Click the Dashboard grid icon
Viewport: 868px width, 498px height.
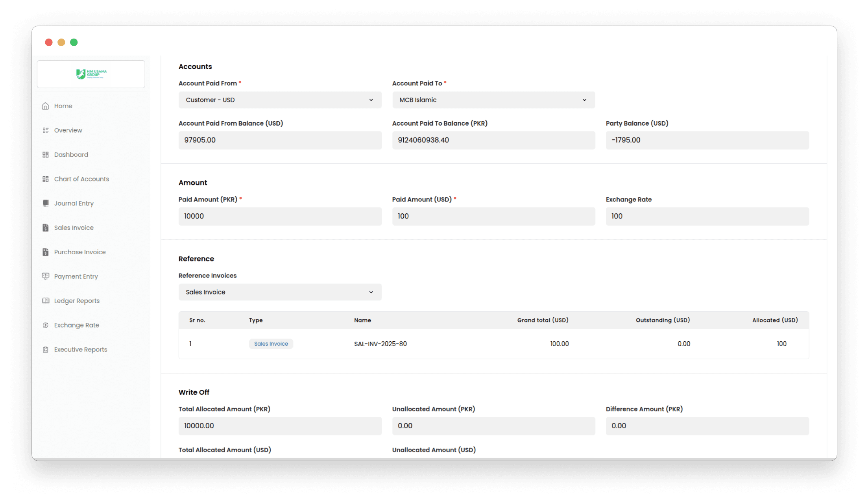pyautogui.click(x=45, y=154)
